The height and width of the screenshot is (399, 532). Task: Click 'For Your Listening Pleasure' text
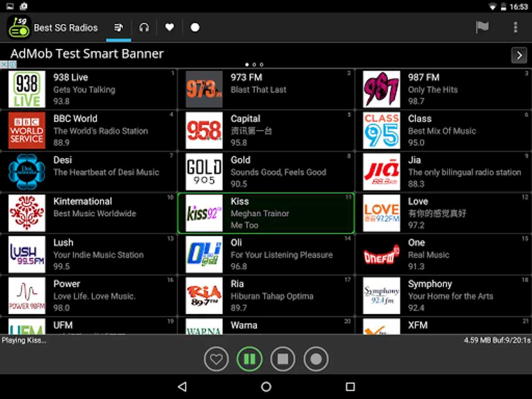pyautogui.click(x=282, y=254)
